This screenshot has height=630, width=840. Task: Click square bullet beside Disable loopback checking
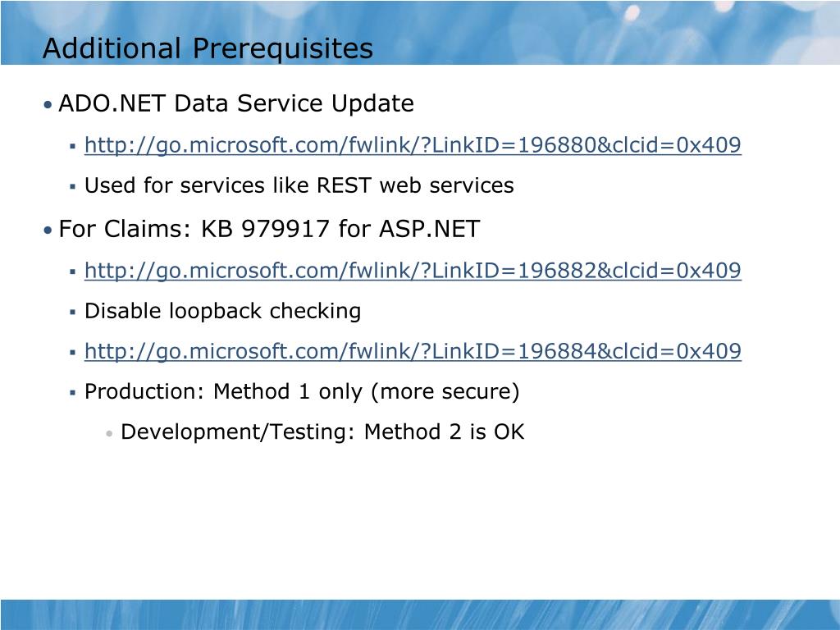(x=73, y=313)
